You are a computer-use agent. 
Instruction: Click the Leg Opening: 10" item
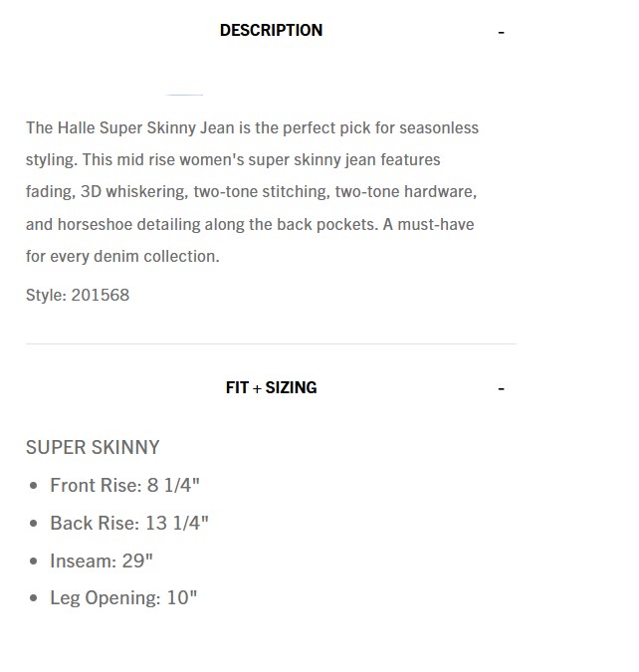pyautogui.click(x=123, y=598)
